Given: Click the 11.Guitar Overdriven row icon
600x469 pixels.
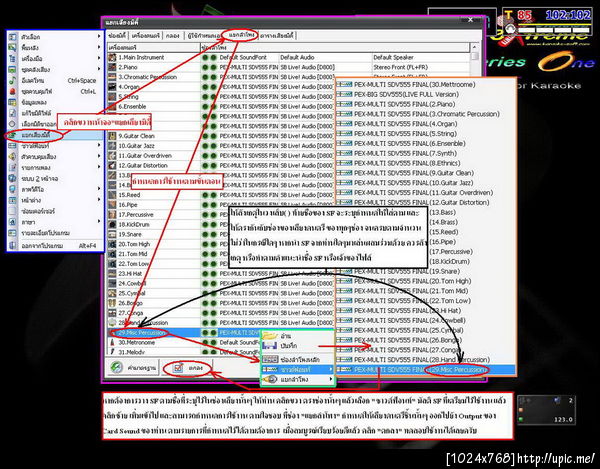Looking at the screenshot, I should point(112,156).
